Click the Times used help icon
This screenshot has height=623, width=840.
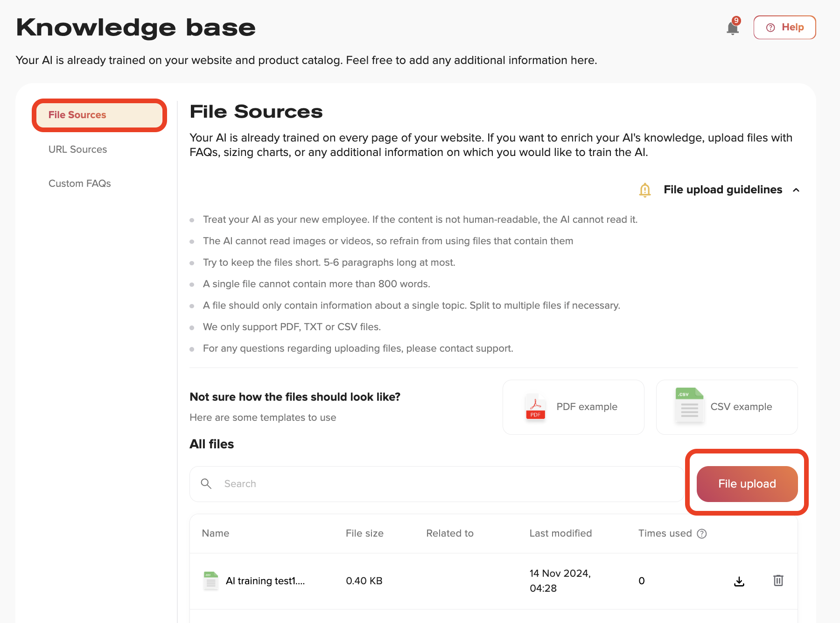point(702,534)
